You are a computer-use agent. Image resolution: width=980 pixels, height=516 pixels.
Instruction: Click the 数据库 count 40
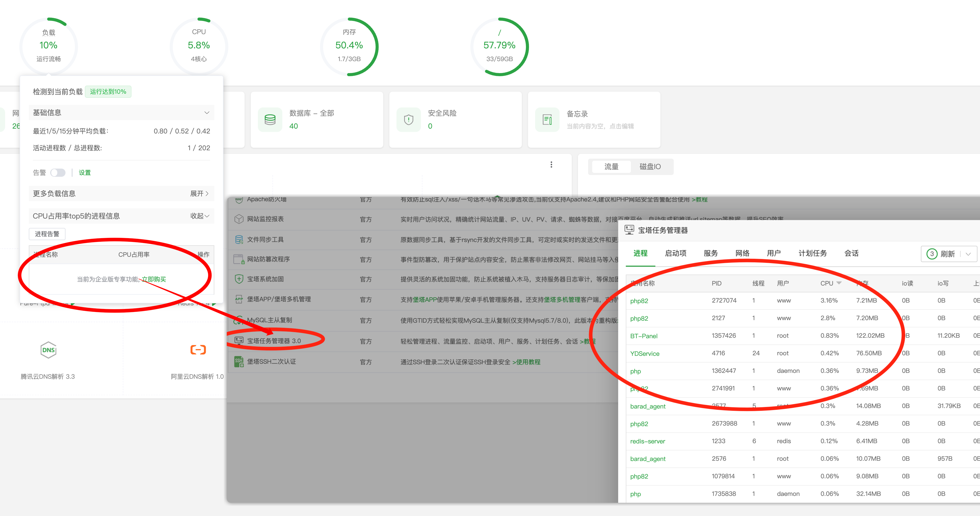(294, 126)
